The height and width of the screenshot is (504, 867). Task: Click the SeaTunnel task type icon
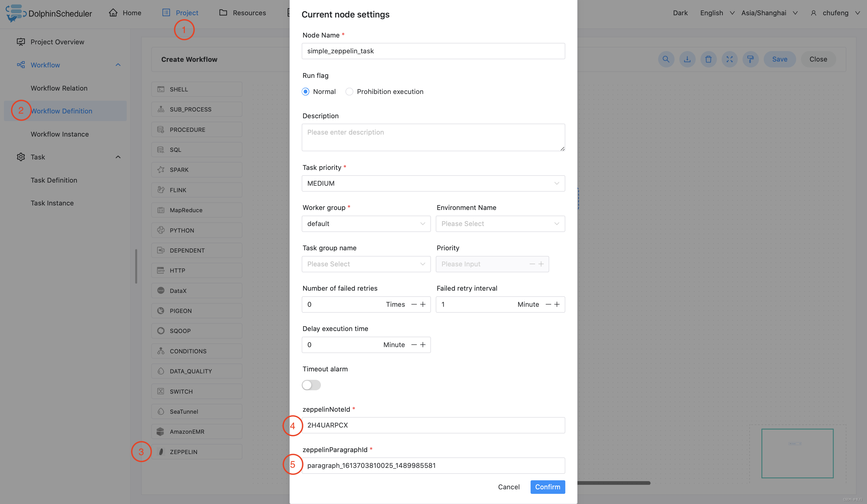click(x=161, y=411)
